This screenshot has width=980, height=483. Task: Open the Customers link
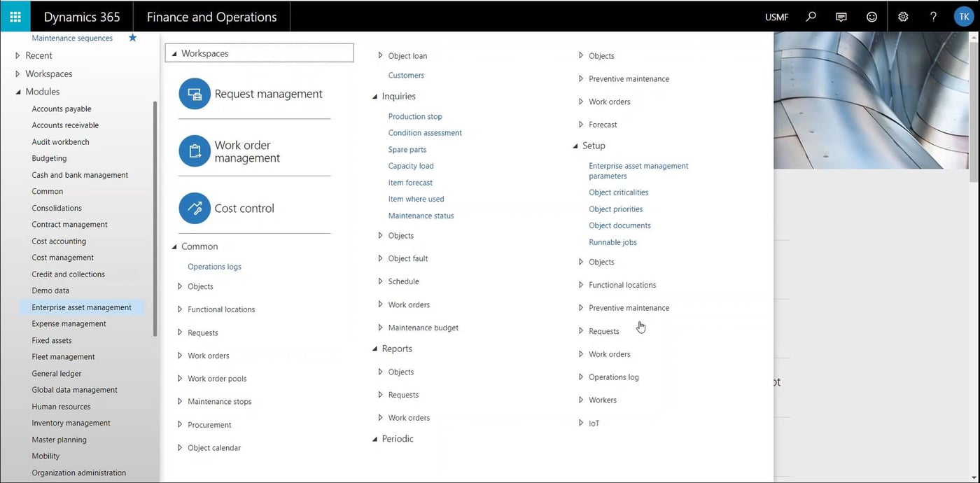click(x=406, y=75)
